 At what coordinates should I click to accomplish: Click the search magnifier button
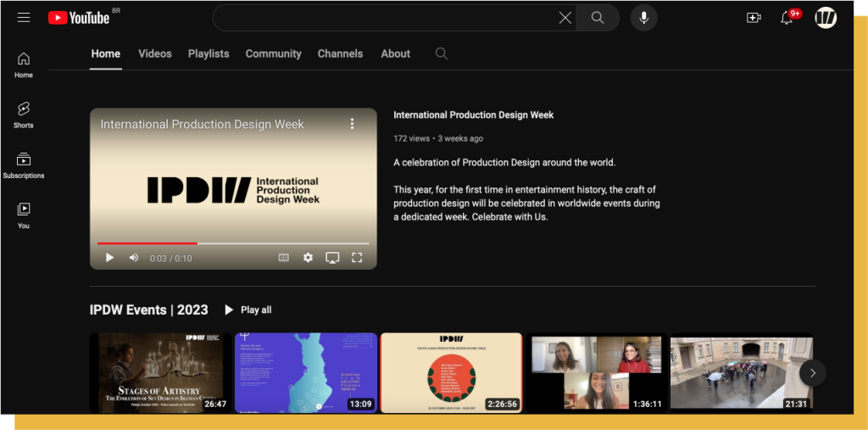[598, 18]
